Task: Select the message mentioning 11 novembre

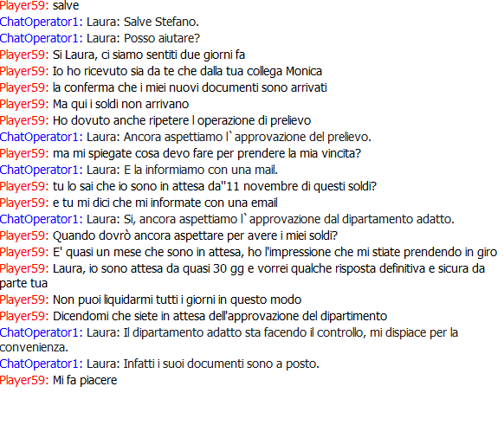Action: (189, 186)
